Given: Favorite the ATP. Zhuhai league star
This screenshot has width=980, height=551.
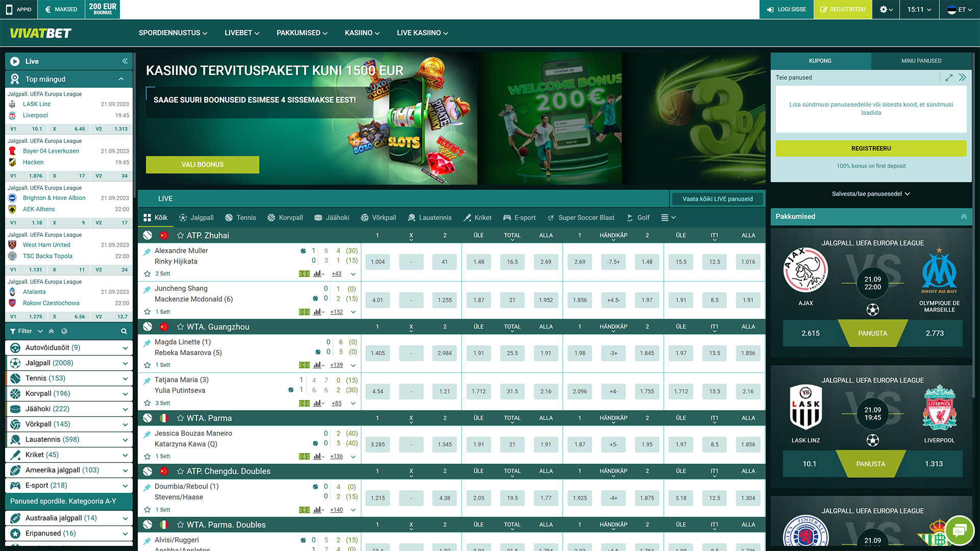Looking at the screenshot, I should [x=180, y=235].
